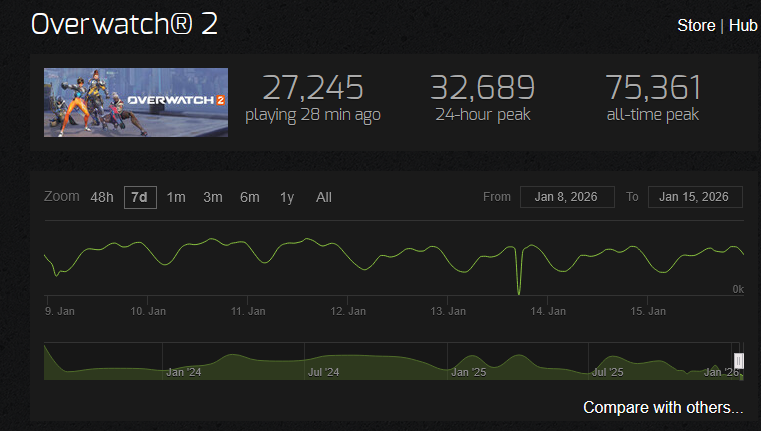This screenshot has width=761, height=431.
Task: Click the 9. Jan axis label
Action: 60,311
